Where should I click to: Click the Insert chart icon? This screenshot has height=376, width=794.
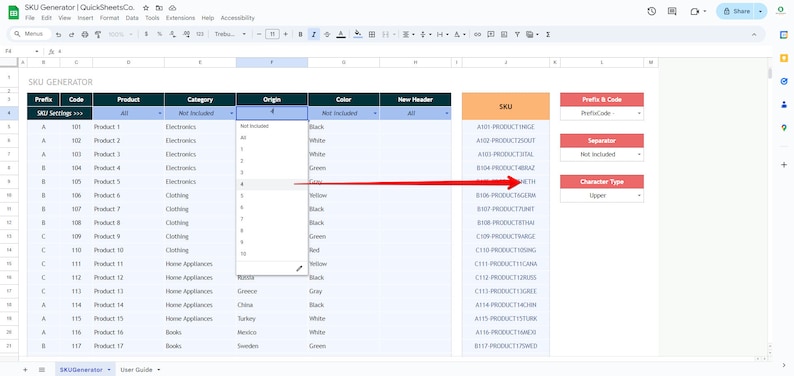504,34
